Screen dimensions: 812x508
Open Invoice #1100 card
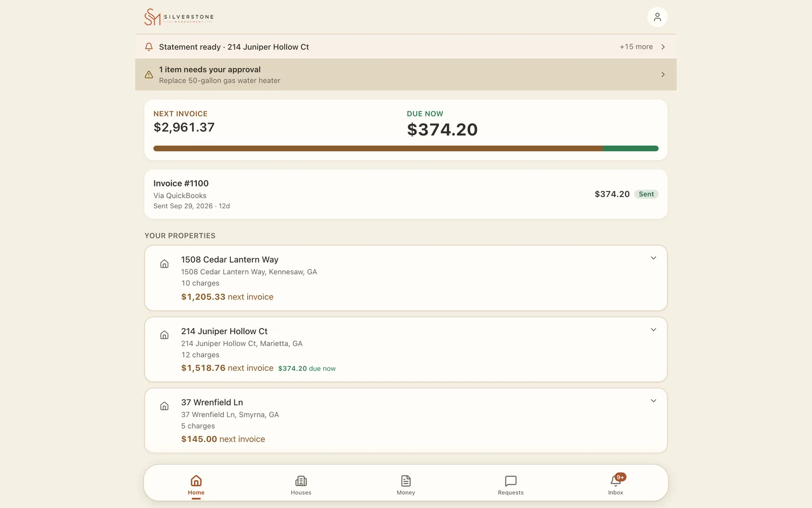tap(406, 194)
